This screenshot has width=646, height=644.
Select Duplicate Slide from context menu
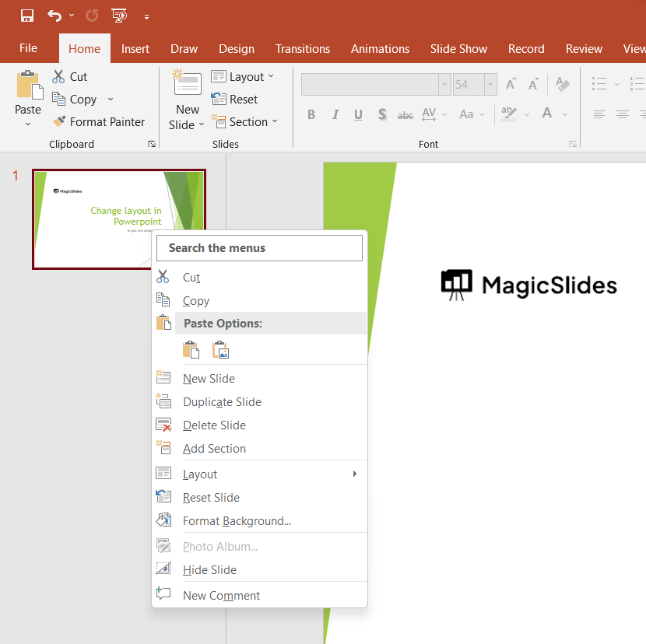(222, 402)
